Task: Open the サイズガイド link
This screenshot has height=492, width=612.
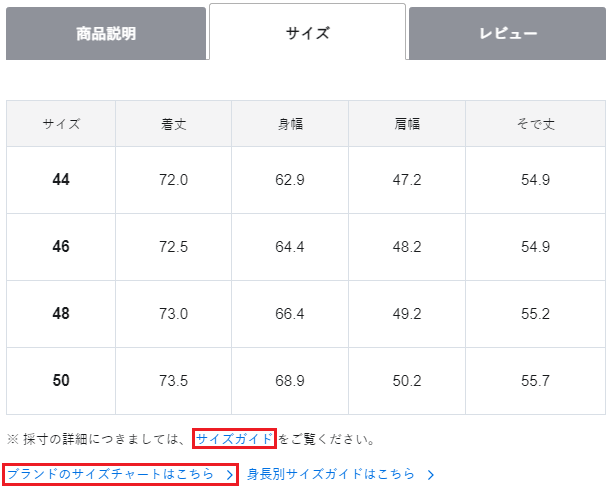Action: click(x=234, y=439)
